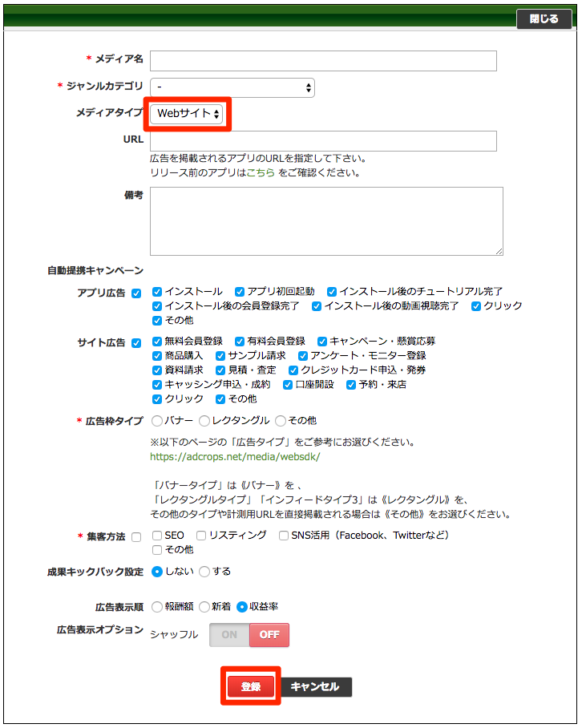Click the キャンセル button

[315, 686]
